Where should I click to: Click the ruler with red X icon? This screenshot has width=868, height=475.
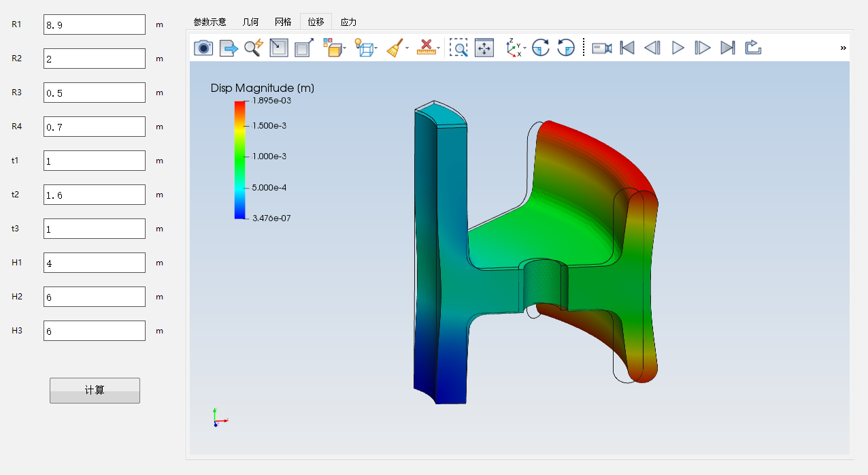pos(426,48)
